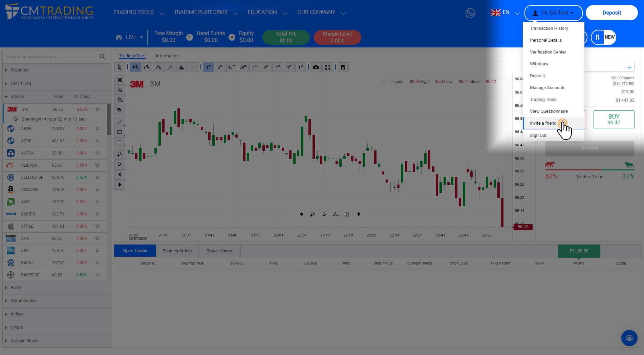Screen dimensions: 644x355
Task: Select Verification Center from user menu
Action: point(548,52)
